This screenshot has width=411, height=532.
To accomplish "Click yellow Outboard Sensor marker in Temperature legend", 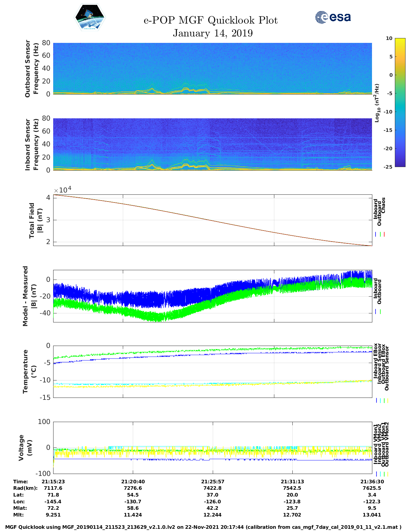I will point(387,400).
